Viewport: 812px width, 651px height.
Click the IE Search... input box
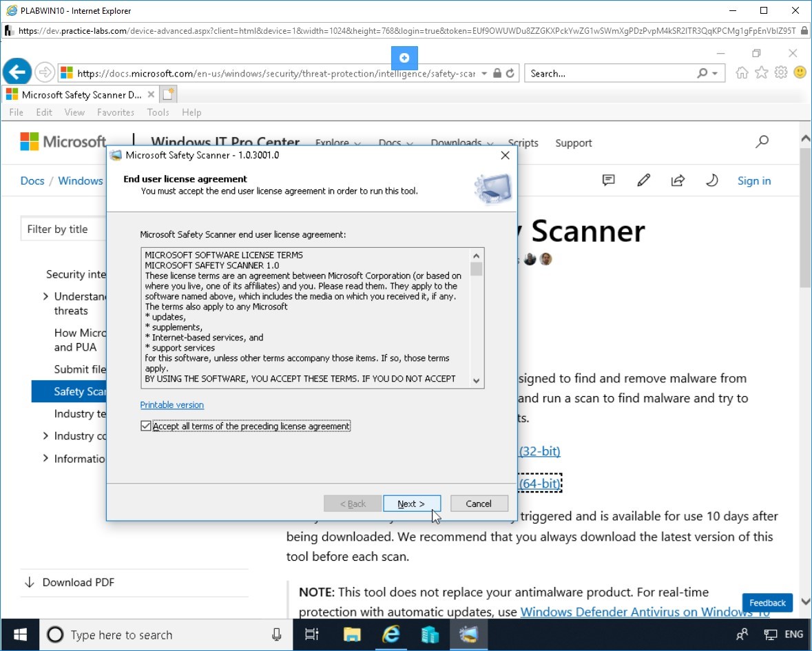coord(611,74)
